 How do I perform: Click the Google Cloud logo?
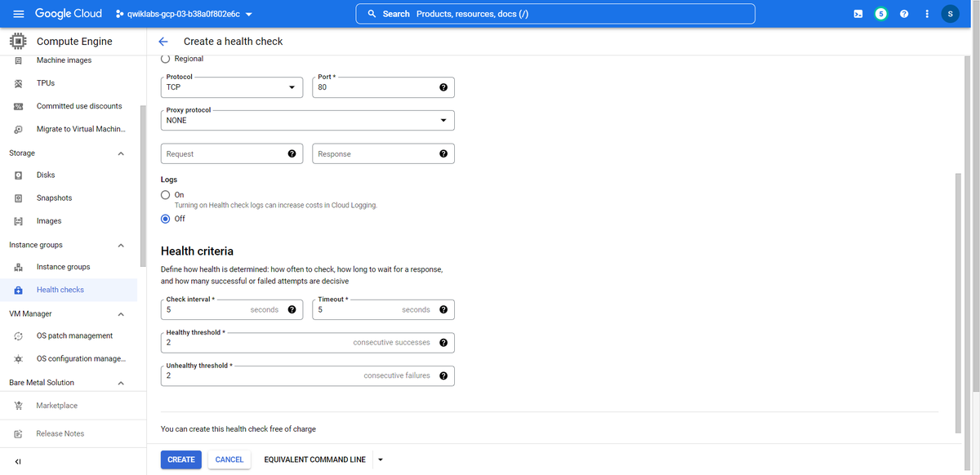tap(69, 14)
